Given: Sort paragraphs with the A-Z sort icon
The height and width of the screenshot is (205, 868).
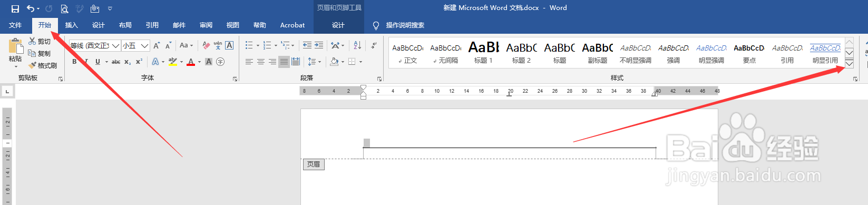Looking at the screenshot, I should 357,45.
